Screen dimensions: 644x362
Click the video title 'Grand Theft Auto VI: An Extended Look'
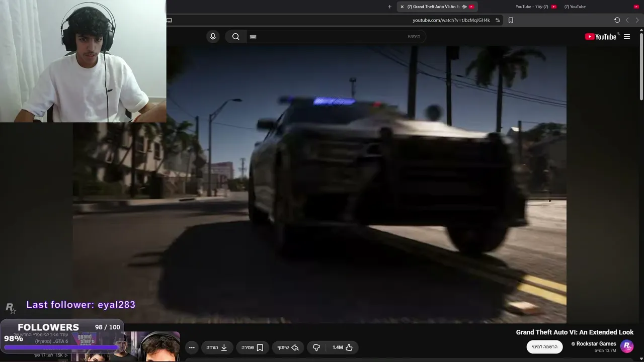[x=575, y=332]
